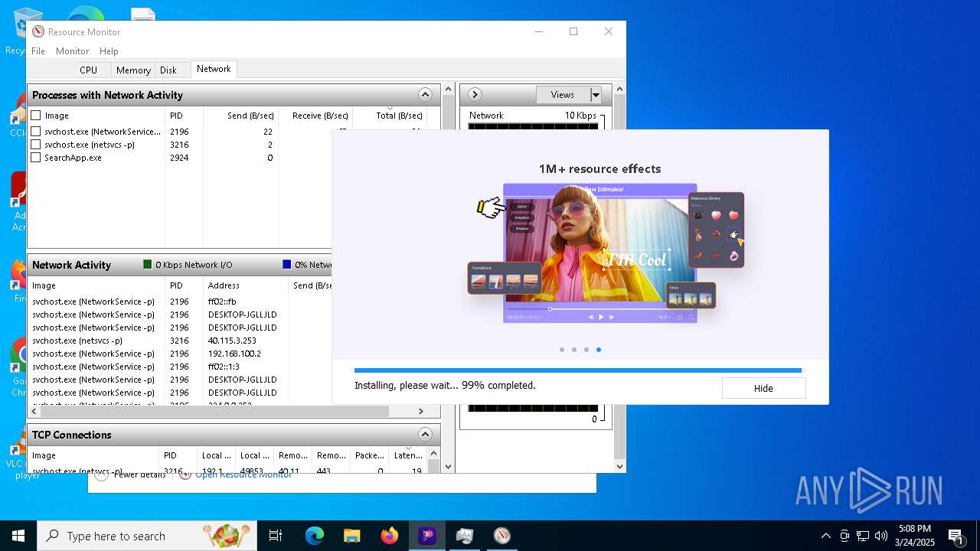The width and height of the screenshot is (980, 551).
Task: Sort Network Activity by Address column
Action: 246,285
